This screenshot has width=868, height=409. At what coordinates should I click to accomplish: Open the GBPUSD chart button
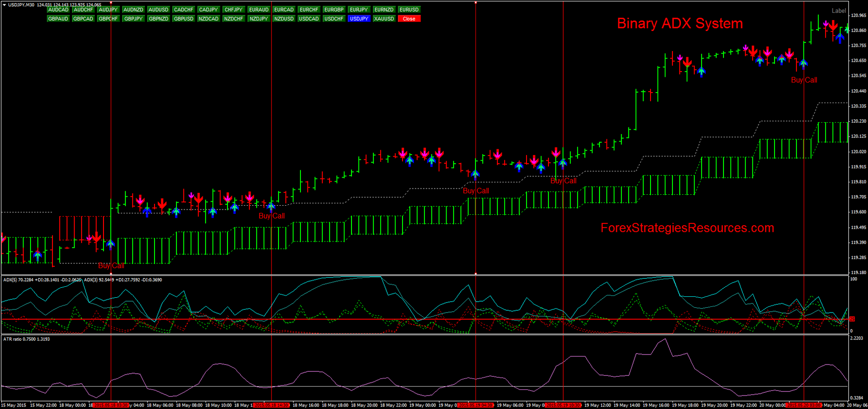pyautogui.click(x=184, y=19)
